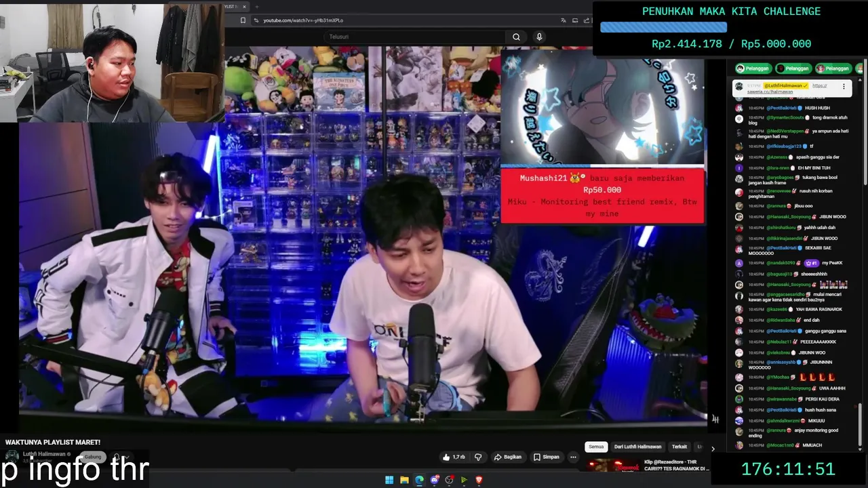Viewport: 868px width, 488px height.
Task: Click the Miku music video overlay
Action: click(602, 107)
